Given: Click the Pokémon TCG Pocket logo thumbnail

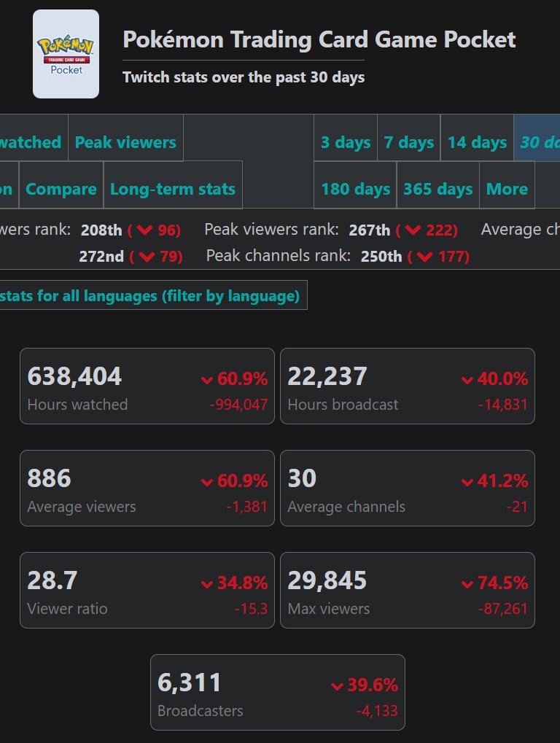Looking at the screenshot, I should coord(66,54).
